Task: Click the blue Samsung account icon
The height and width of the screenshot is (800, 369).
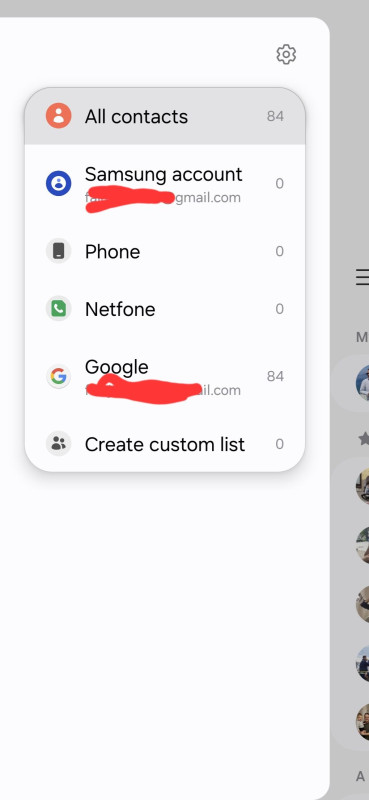Action: (x=59, y=183)
